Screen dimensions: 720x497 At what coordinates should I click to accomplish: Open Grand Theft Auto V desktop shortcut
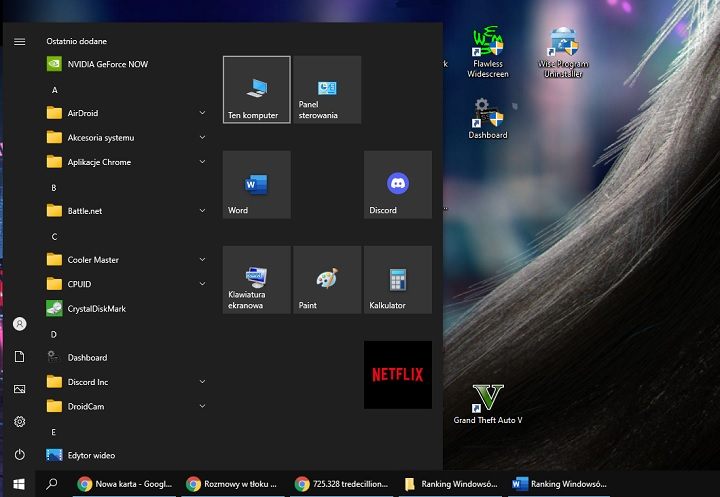(x=488, y=404)
